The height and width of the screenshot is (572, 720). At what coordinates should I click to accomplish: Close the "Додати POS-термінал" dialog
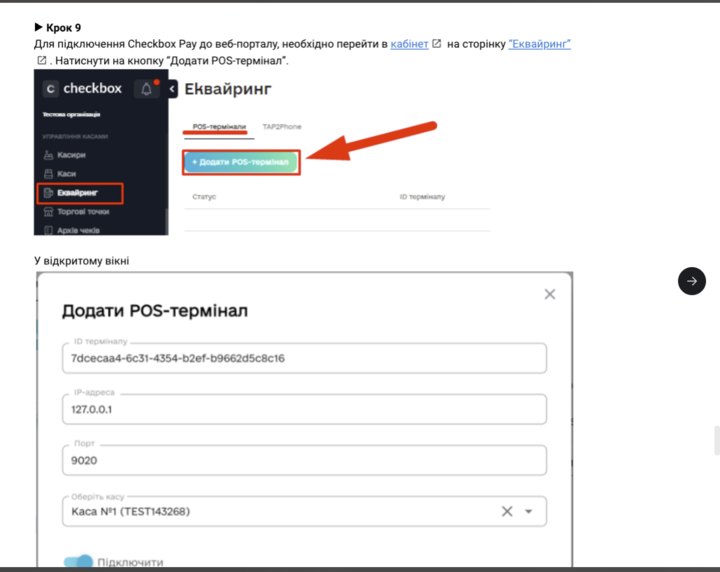550,294
